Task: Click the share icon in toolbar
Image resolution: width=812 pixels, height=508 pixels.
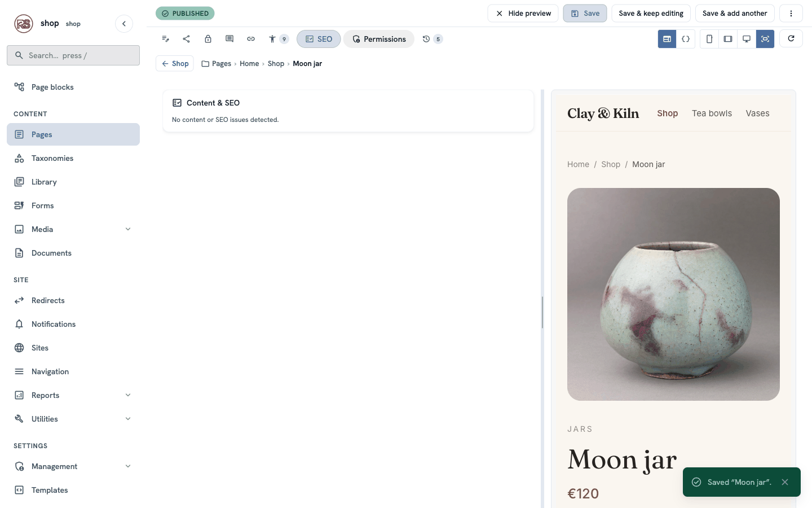Action: click(x=187, y=39)
